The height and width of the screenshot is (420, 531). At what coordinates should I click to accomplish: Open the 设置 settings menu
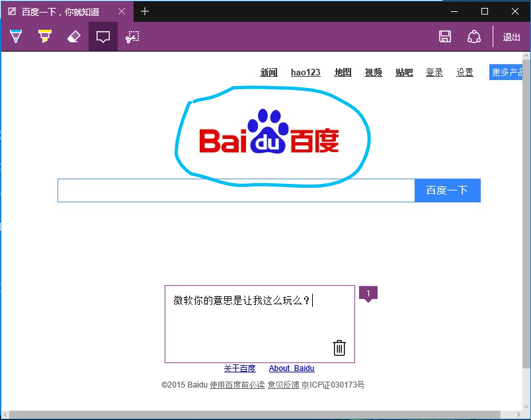coord(465,73)
